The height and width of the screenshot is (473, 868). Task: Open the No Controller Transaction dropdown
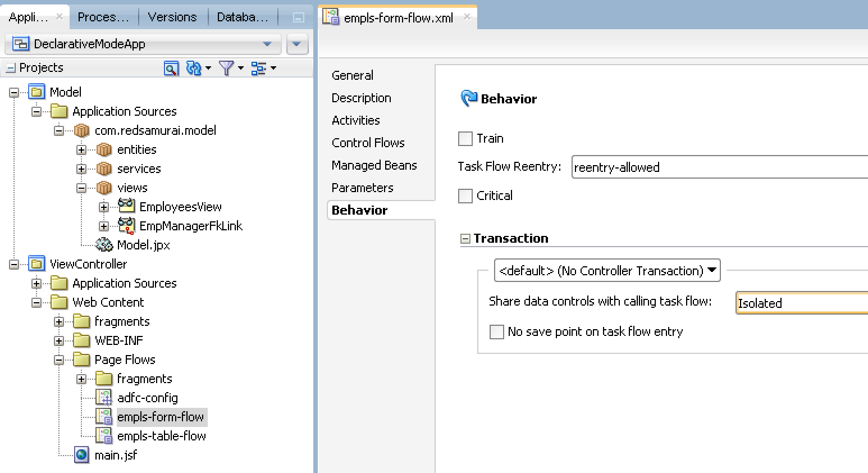(712, 270)
